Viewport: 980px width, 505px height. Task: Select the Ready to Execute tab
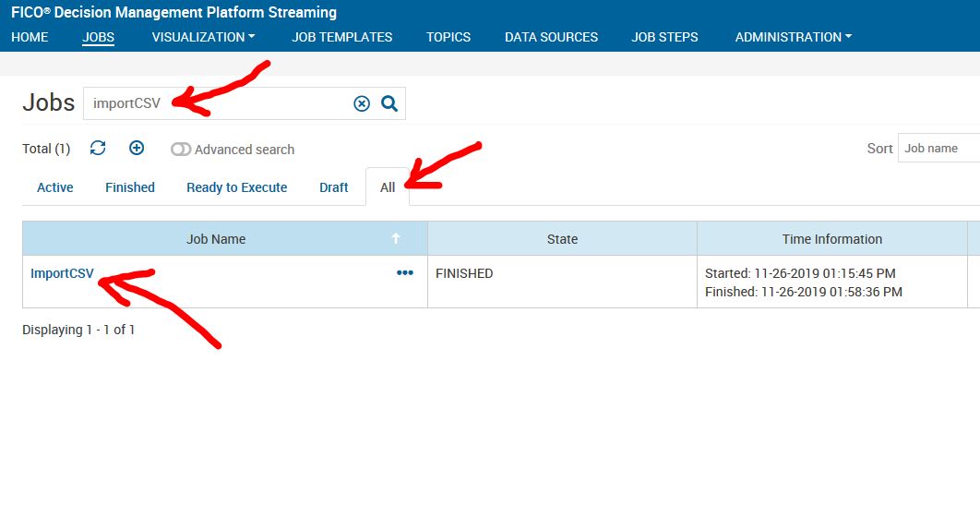pyautogui.click(x=237, y=187)
